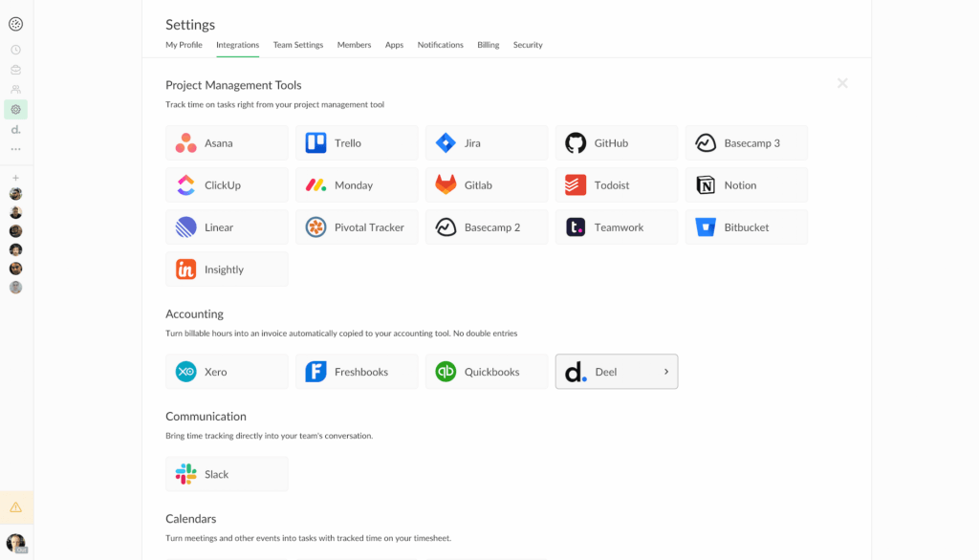The image size is (979, 560).
Task: Close the settings panel with X
Action: coord(842,83)
